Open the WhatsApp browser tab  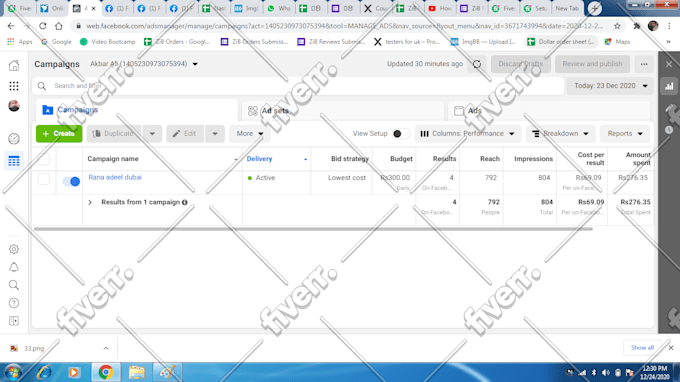tap(279, 8)
